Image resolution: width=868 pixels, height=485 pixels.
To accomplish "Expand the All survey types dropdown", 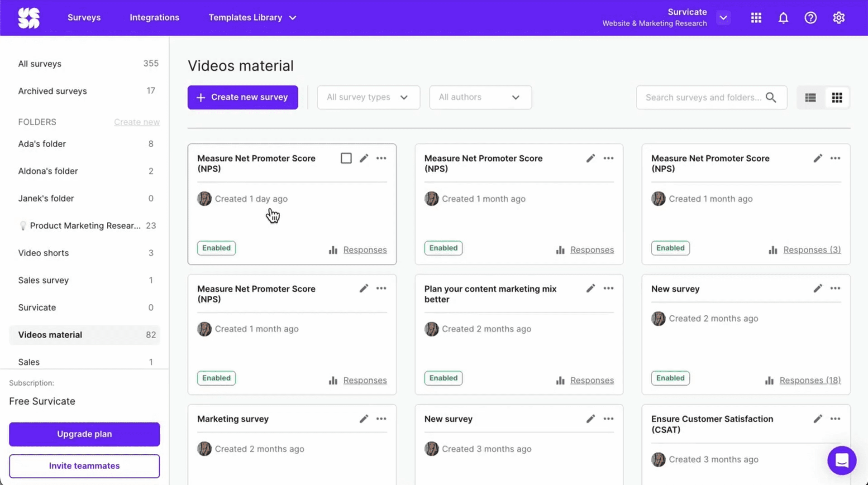I will click(368, 97).
